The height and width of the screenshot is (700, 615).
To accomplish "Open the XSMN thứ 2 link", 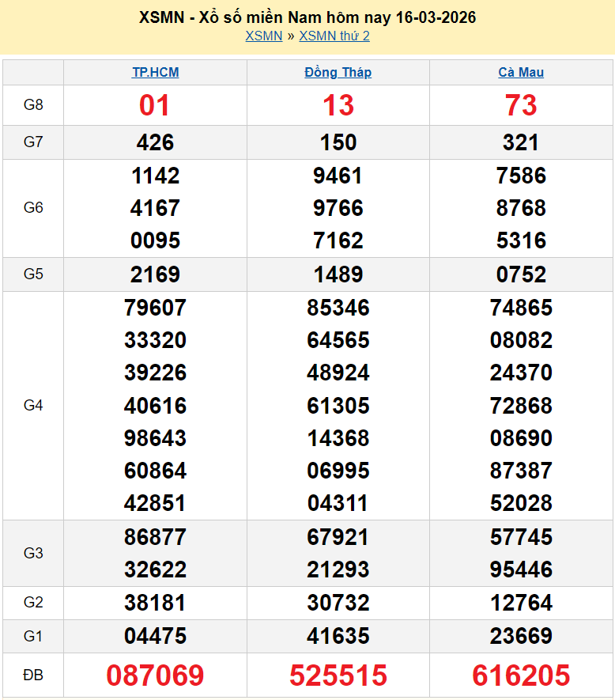I will [334, 36].
